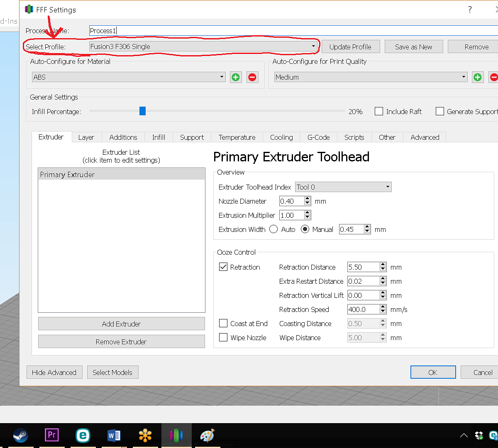
Task: Click Retraction Speed spinner arrows
Action: tap(383, 309)
